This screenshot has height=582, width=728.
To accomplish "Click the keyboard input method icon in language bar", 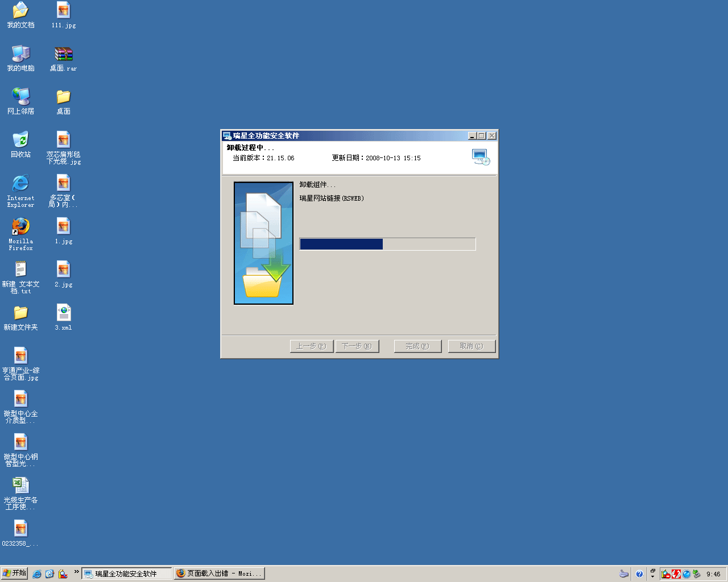I will pyautogui.click(x=624, y=574).
